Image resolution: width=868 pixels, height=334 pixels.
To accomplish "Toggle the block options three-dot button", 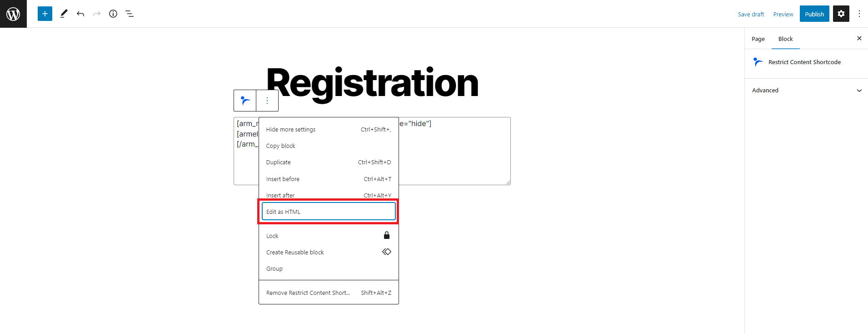I will [x=267, y=101].
